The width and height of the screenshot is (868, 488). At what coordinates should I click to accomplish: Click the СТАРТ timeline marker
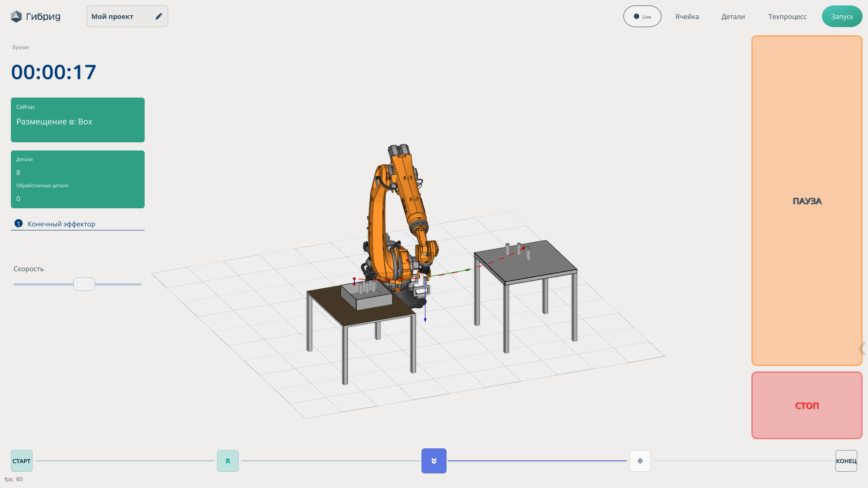pos(22,461)
